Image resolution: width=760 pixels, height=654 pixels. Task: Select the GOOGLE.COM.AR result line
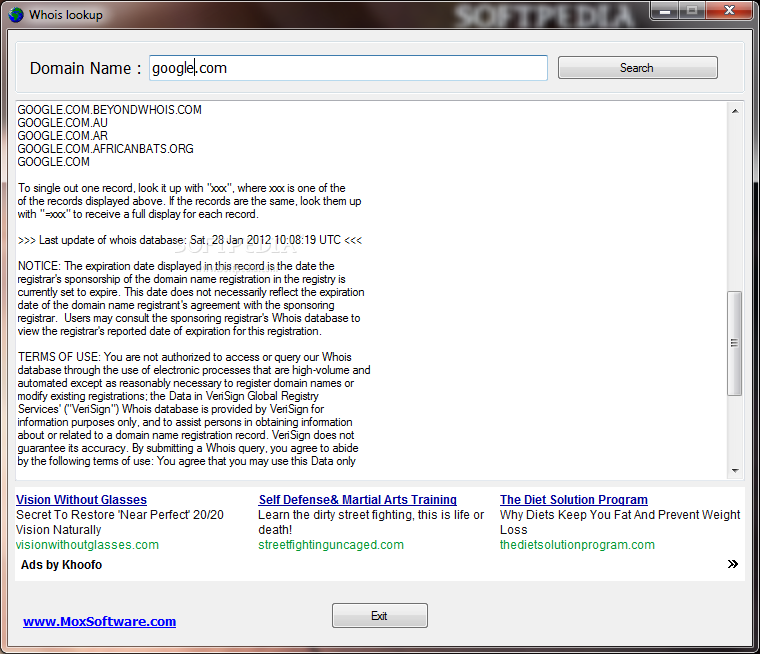pyautogui.click(x=63, y=136)
